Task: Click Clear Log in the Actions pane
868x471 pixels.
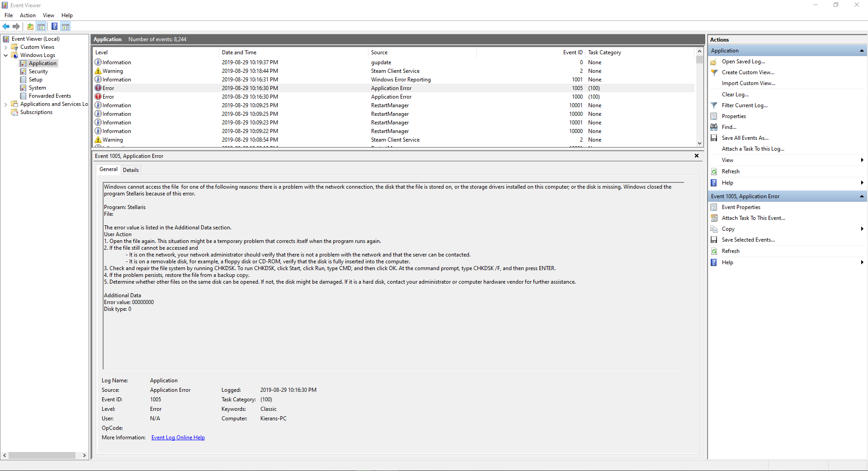Action: pos(735,95)
